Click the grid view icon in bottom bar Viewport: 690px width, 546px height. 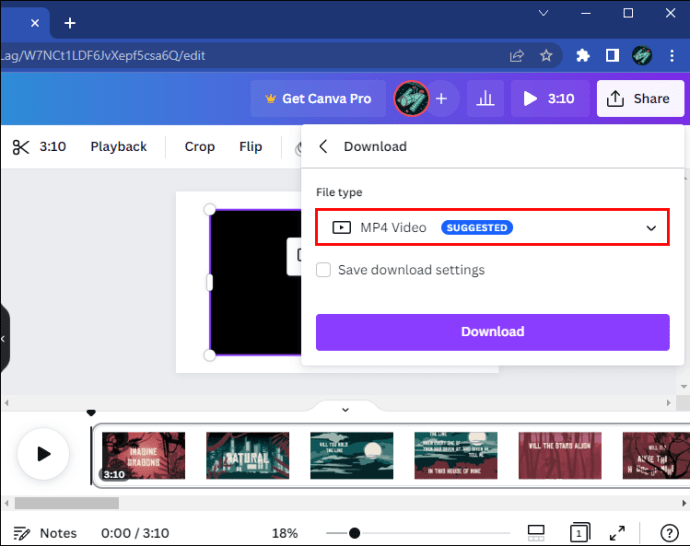coord(536,533)
